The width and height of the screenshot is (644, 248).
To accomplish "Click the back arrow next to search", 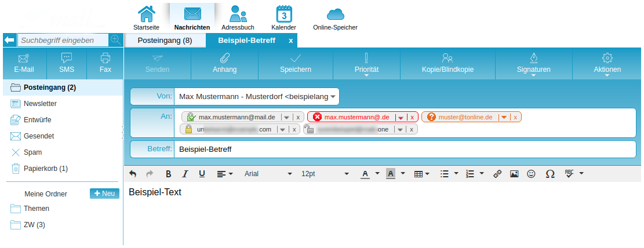I will [x=9, y=40].
